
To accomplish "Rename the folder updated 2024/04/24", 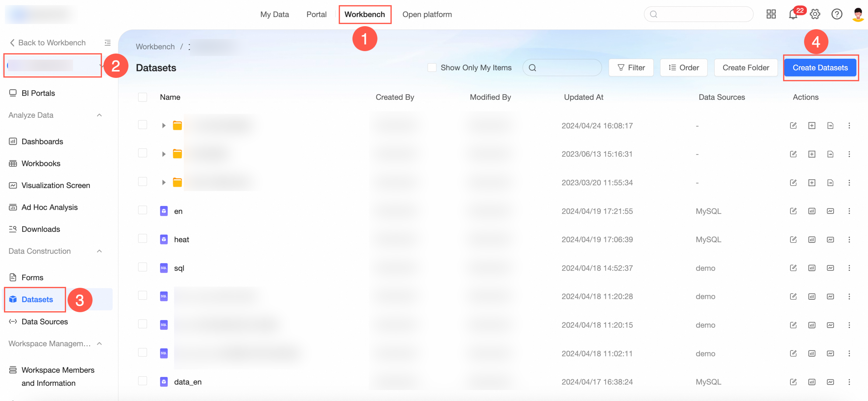I will tap(793, 125).
